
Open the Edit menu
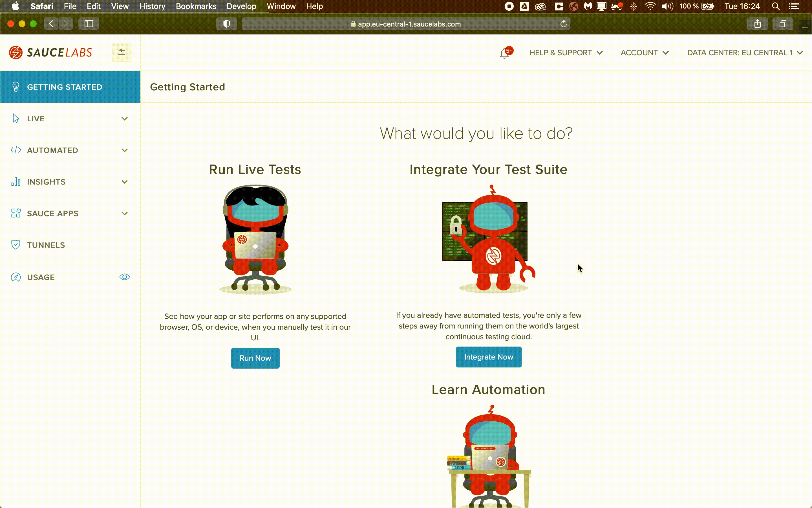pos(94,6)
